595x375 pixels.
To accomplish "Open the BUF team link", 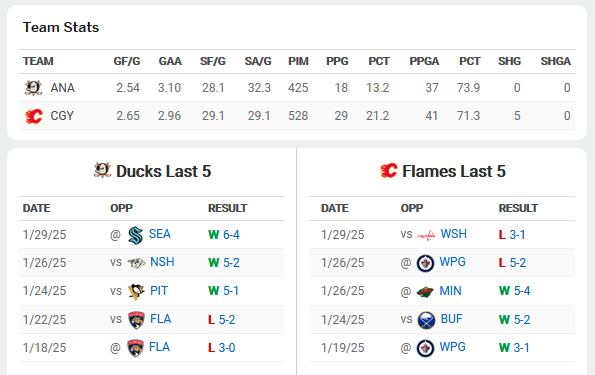I will (x=452, y=319).
